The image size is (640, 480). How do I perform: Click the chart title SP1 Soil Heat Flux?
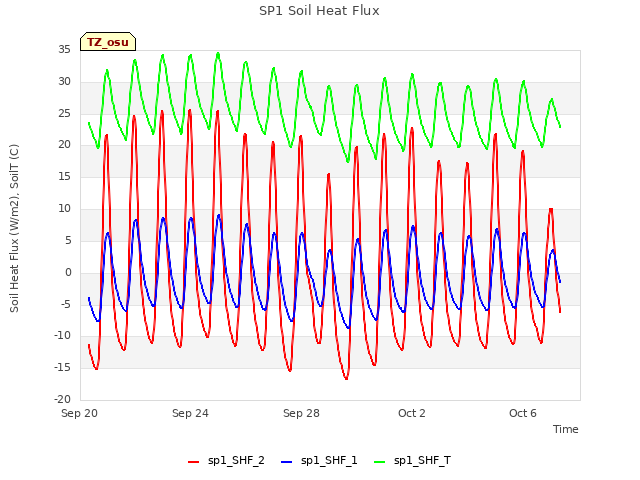[319, 11]
